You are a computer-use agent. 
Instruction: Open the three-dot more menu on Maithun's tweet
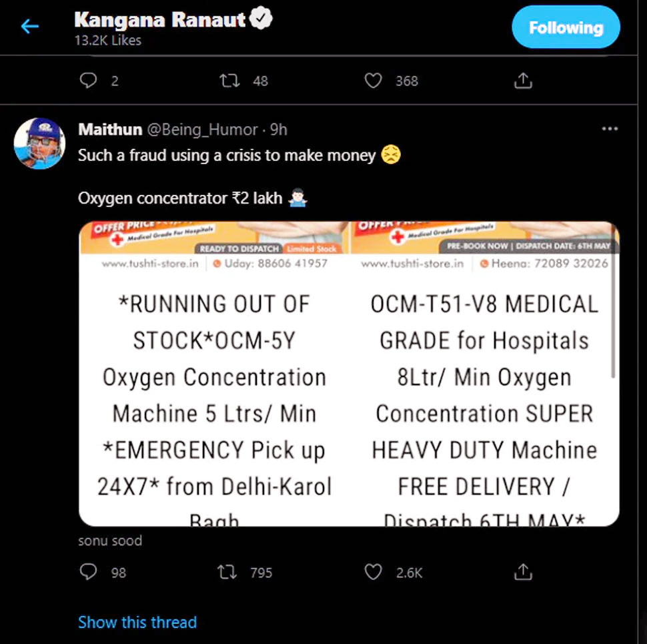pos(610,129)
